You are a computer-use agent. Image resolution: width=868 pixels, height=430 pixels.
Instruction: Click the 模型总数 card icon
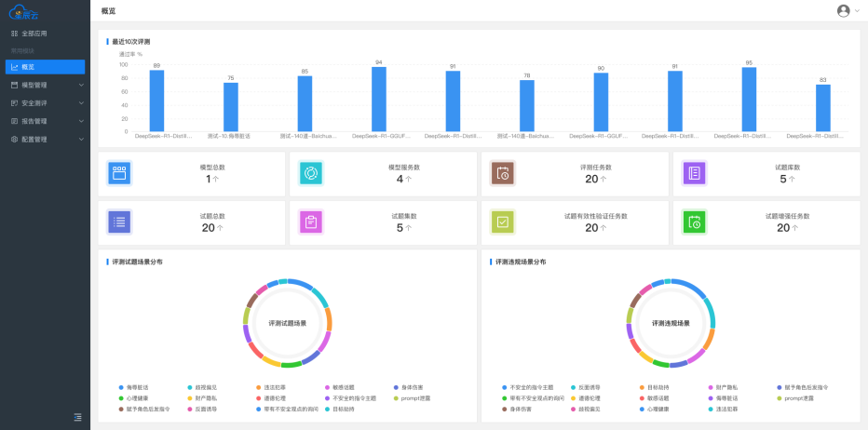[119, 173]
